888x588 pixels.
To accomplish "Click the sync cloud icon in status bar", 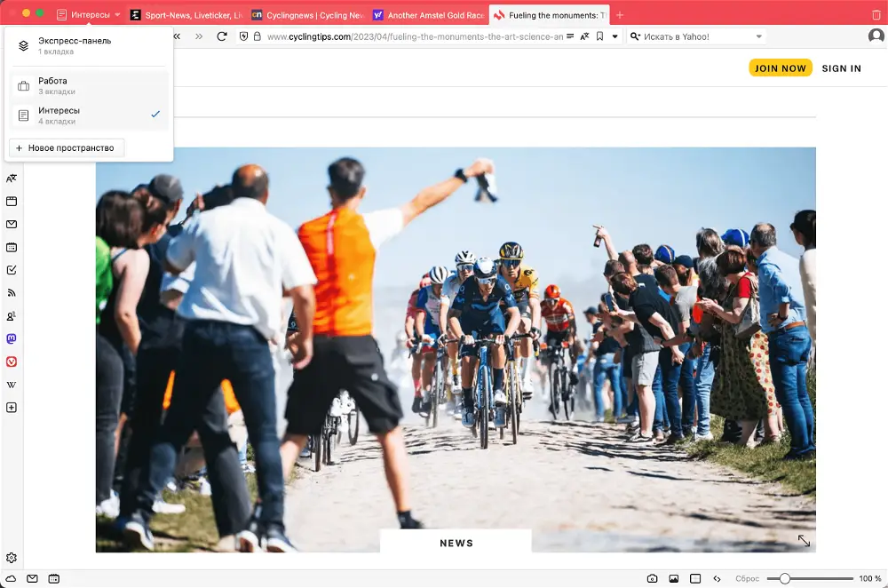I will point(11,578).
